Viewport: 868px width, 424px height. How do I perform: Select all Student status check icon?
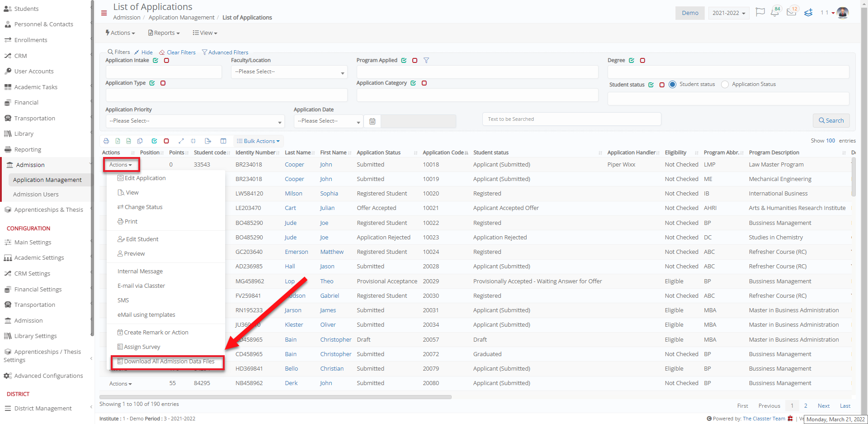point(651,85)
